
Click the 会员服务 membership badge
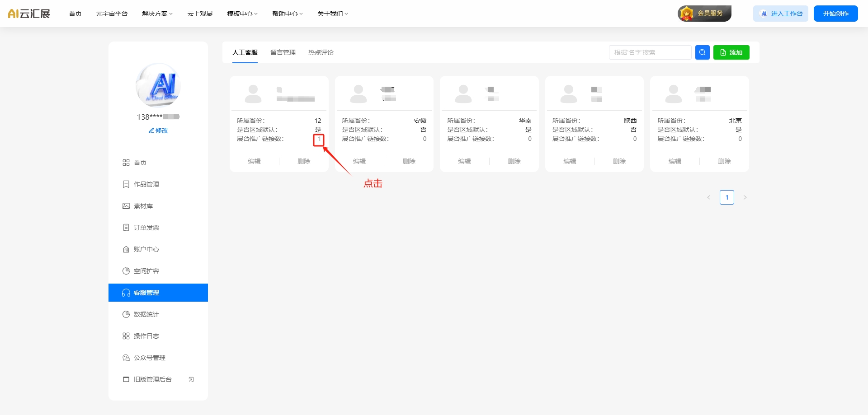tap(704, 14)
